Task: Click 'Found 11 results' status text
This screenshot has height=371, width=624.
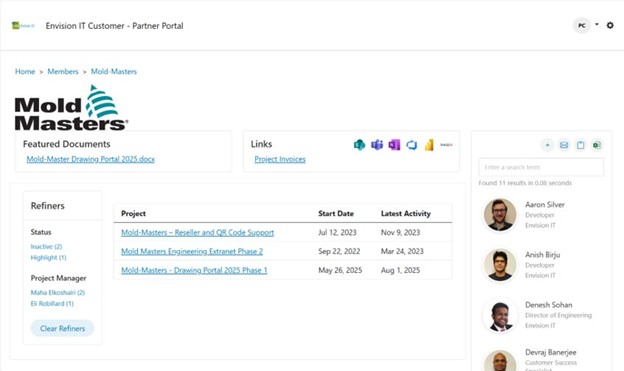Action: pyautogui.click(x=525, y=183)
